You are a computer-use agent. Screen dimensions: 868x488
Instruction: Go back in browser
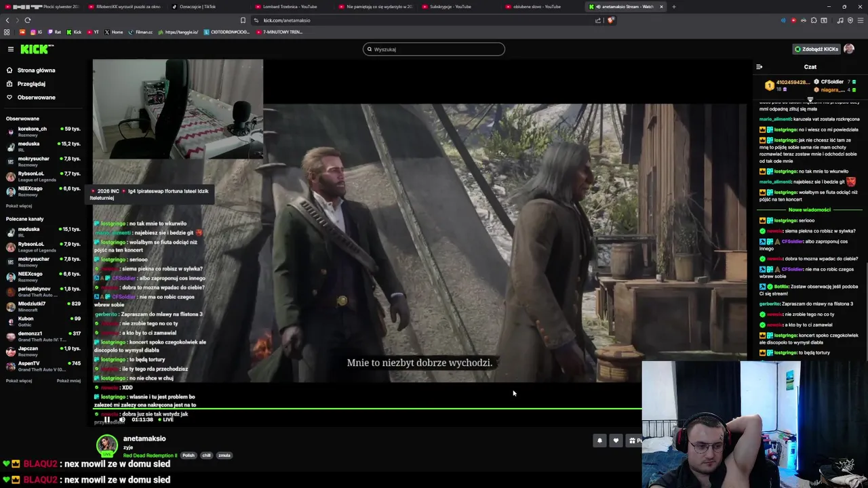pyautogui.click(x=7, y=20)
